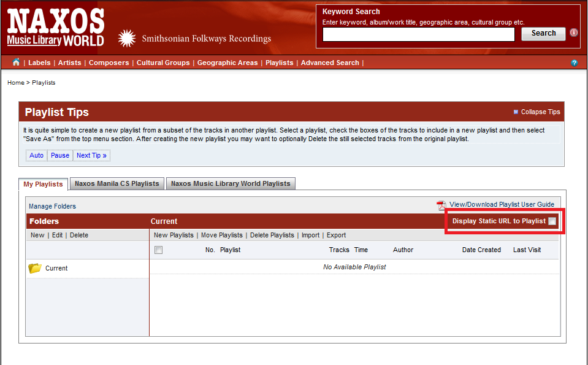Viewport: 588px width, 365px height.
Task: Go to Geographic Areas
Action: tap(227, 63)
